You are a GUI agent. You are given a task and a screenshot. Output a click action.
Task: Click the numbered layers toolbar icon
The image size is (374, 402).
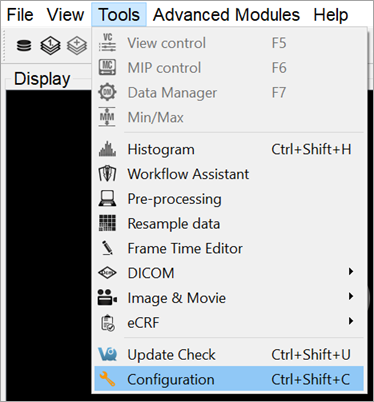[50, 45]
